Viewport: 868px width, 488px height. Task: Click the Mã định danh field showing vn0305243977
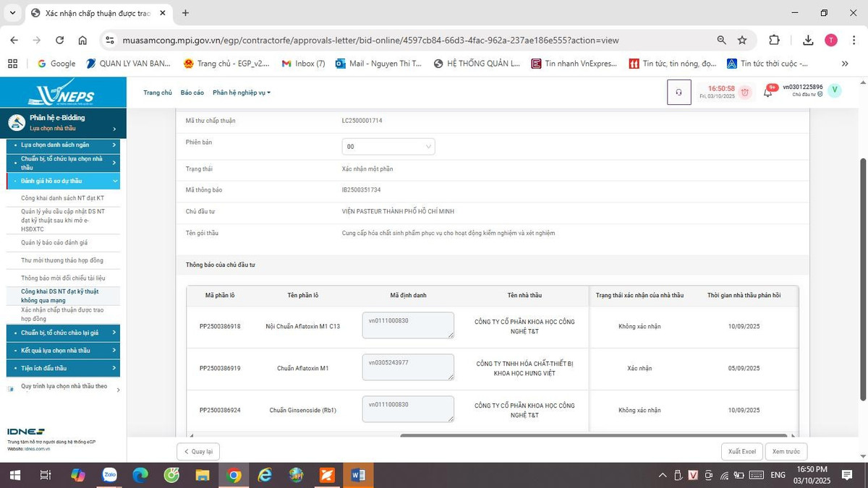(x=408, y=367)
